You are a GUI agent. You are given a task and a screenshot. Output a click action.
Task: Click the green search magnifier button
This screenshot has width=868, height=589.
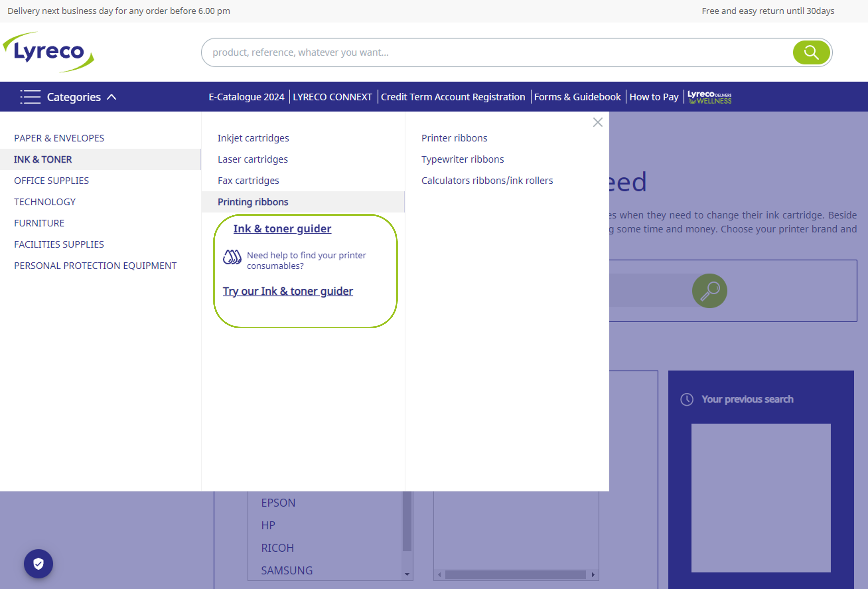click(811, 52)
